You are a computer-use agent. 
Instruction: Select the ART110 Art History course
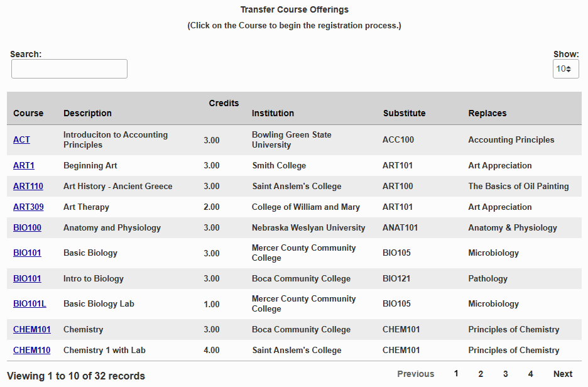28,186
